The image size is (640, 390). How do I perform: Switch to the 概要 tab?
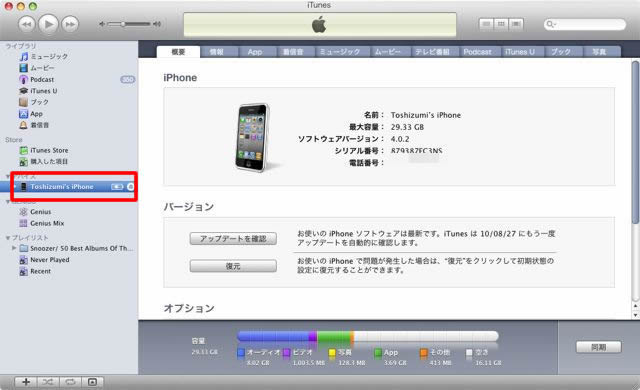pyautogui.click(x=178, y=52)
